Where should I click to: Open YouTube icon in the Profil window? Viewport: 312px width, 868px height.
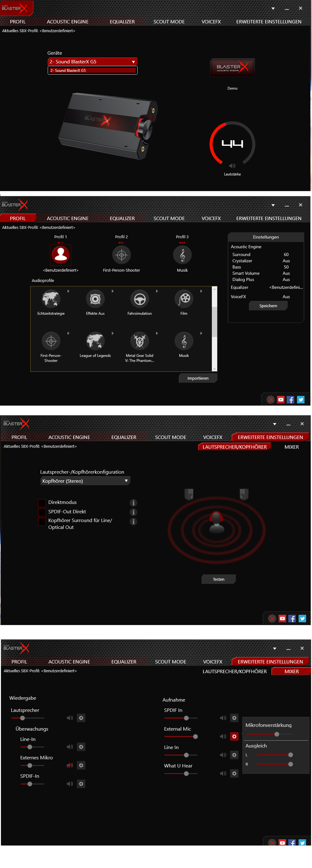pos(281,400)
